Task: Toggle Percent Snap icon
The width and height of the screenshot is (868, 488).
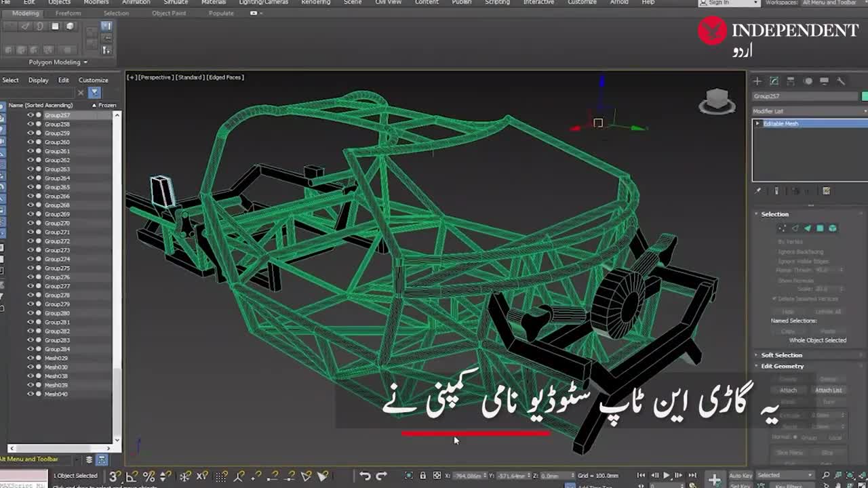Action: (149, 476)
